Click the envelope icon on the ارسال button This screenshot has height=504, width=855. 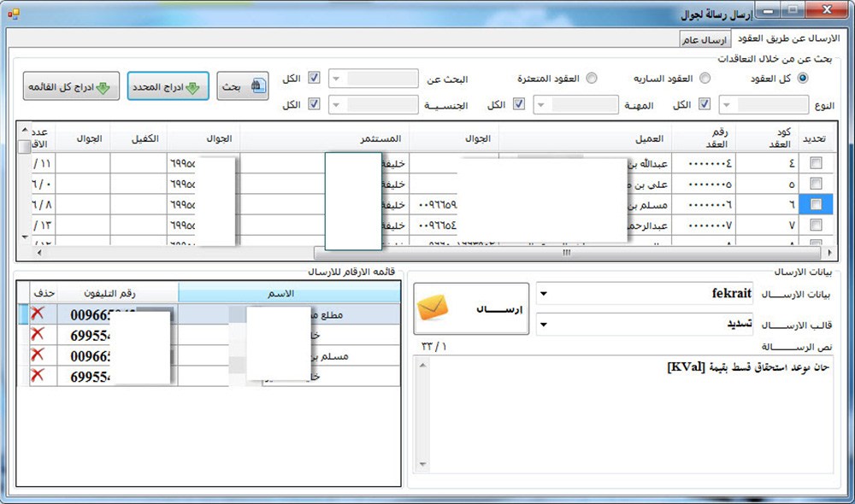pos(434,309)
